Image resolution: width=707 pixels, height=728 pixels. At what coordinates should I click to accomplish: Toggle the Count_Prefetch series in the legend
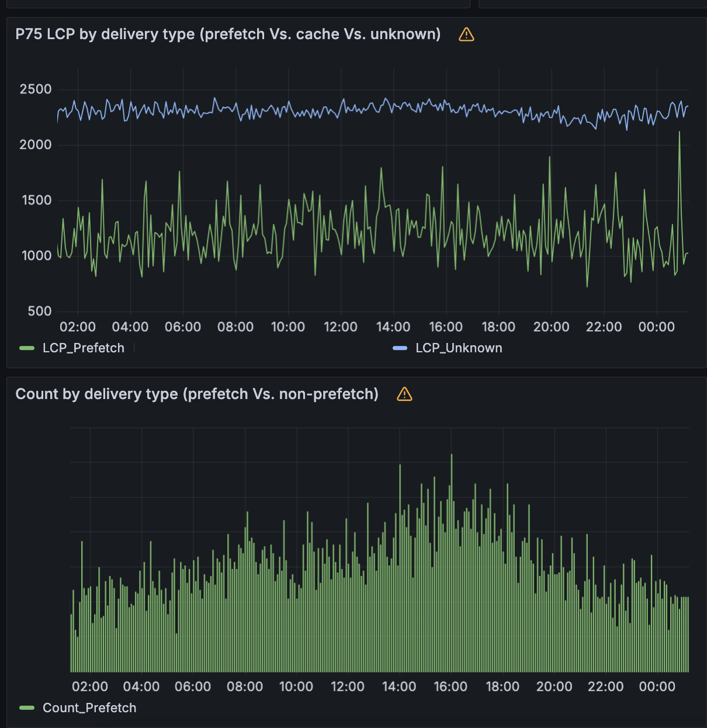point(89,708)
